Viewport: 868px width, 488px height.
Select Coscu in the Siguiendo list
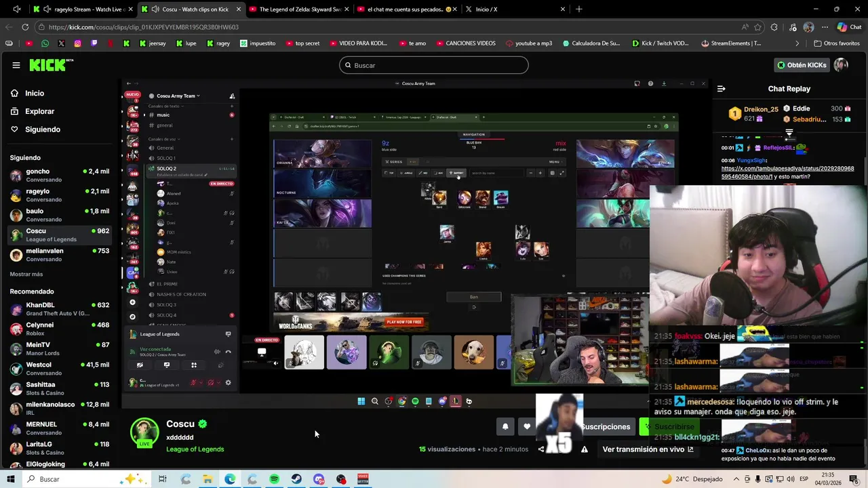[x=59, y=235]
